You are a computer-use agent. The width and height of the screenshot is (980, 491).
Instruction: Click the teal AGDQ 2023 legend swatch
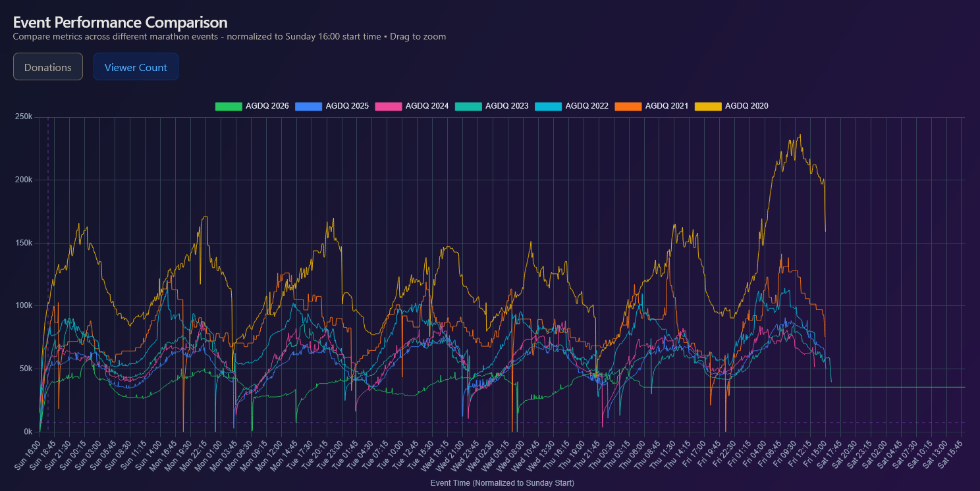tap(468, 106)
